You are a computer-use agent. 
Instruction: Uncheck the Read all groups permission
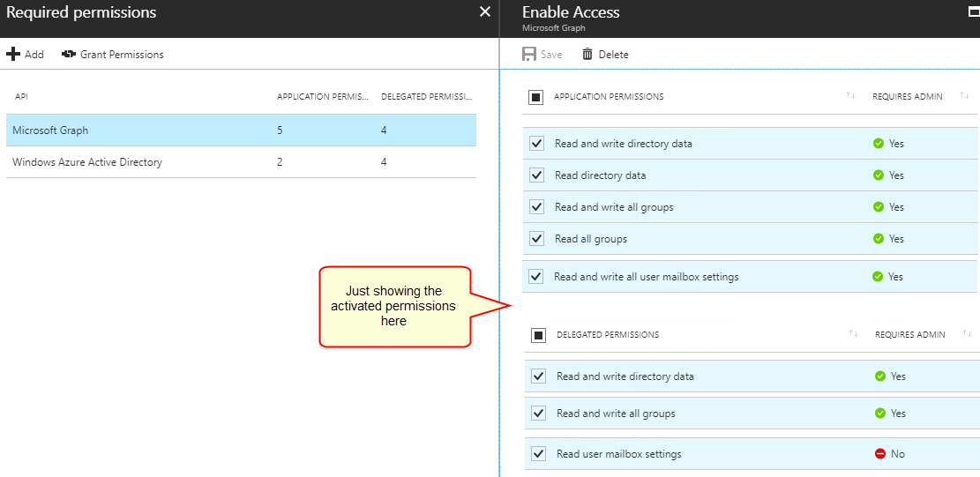[x=537, y=239]
